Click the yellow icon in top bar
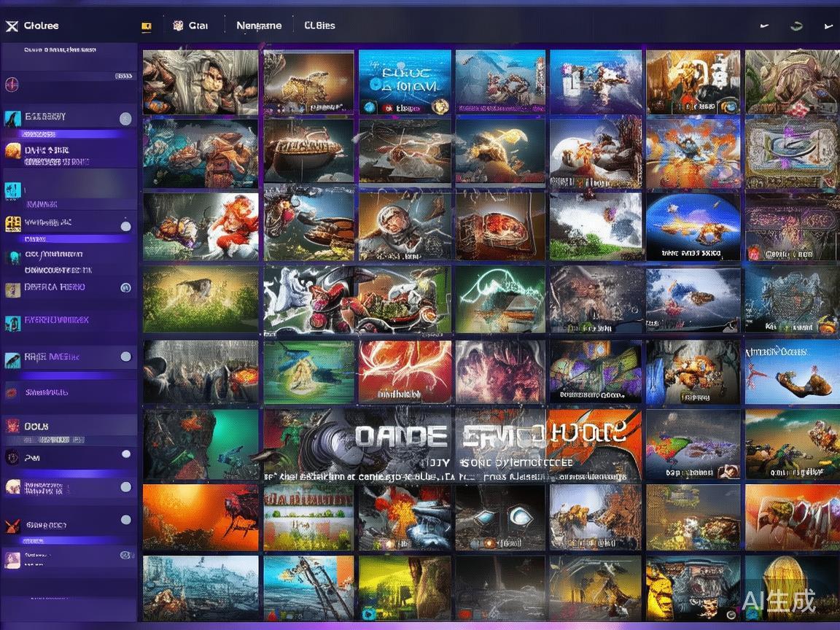The width and height of the screenshot is (840, 630). tap(147, 26)
